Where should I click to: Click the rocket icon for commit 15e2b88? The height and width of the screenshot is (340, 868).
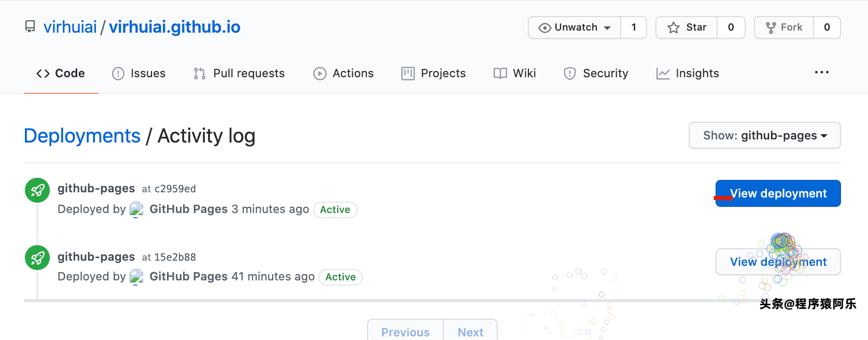point(37,258)
